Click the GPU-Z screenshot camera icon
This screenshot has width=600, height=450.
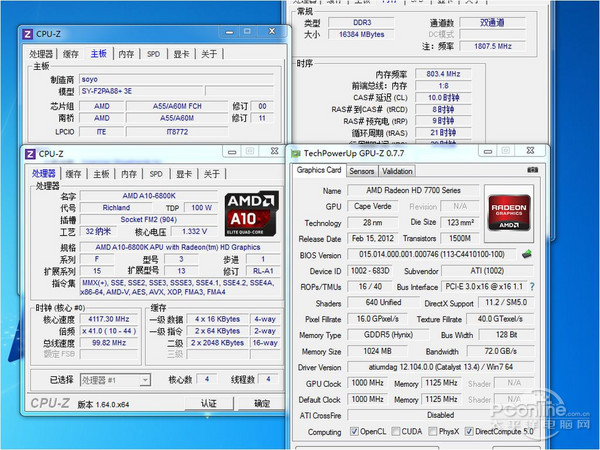532,170
